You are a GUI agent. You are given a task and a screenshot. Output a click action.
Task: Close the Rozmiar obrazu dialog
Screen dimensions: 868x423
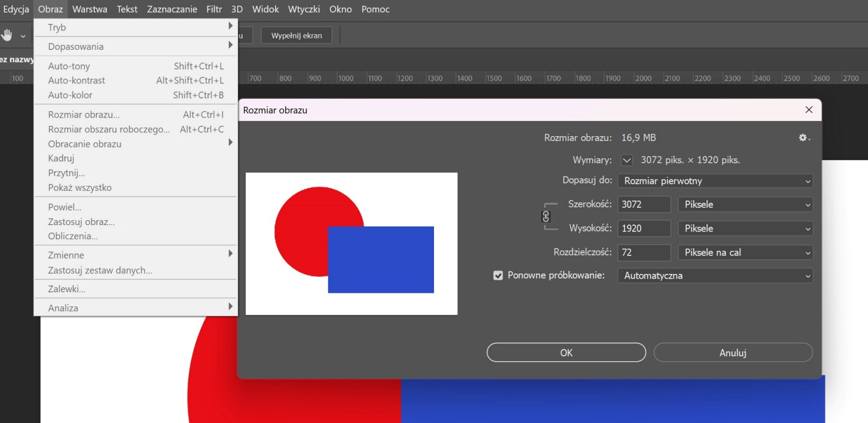coord(809,110)
